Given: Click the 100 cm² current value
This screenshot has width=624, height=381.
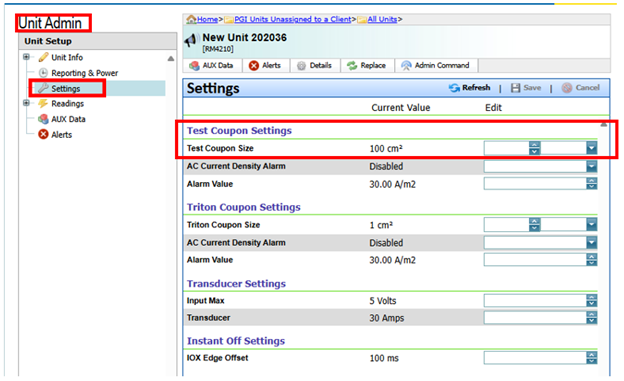Looking at the screenshot, I should point(386,148).
